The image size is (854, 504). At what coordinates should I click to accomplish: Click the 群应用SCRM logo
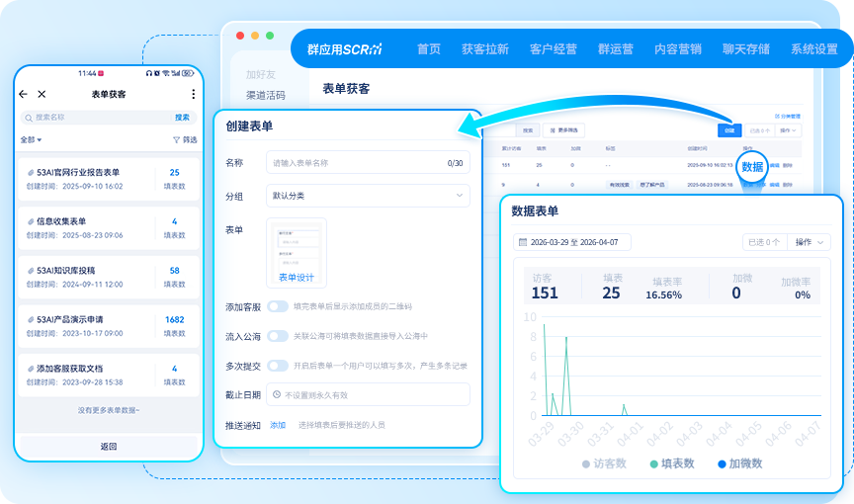pyautogui.click(x=344, y=49)
